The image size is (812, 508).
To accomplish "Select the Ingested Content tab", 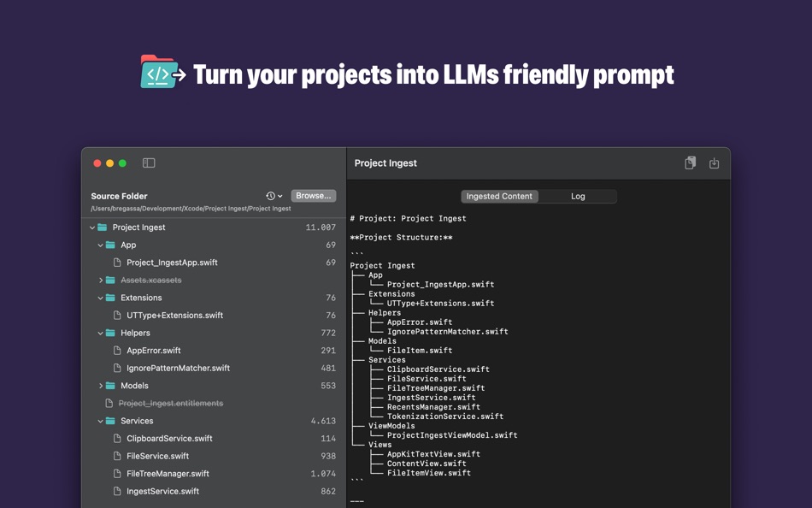I will [499, 196].
